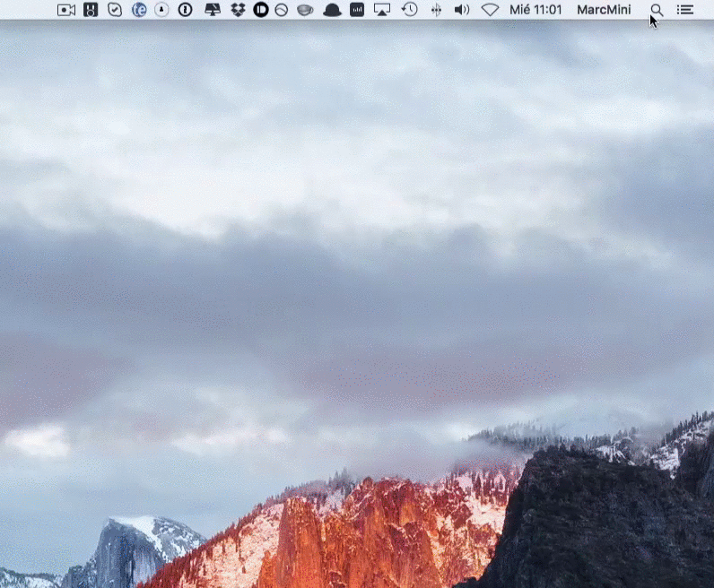This screenshot has height=588, width=714.
Task: Click the monitor with pencil icon
Action: click(213, 10)
